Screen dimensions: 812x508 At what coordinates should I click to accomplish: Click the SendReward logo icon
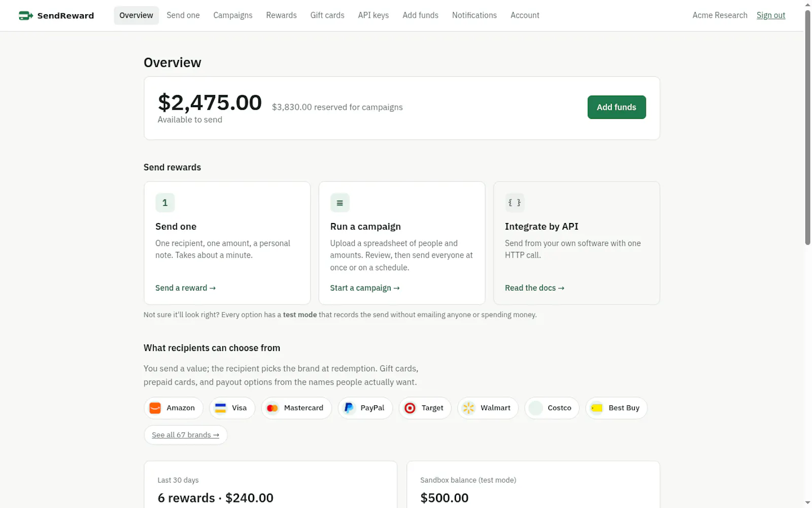tap(26, 16)
